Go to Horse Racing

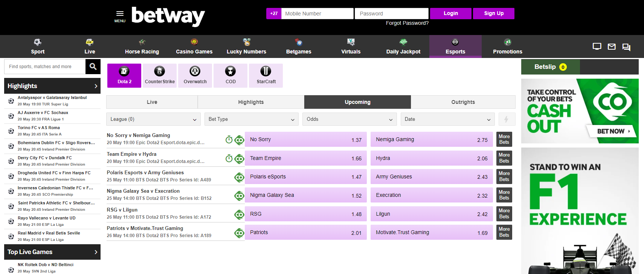point(142,47)
